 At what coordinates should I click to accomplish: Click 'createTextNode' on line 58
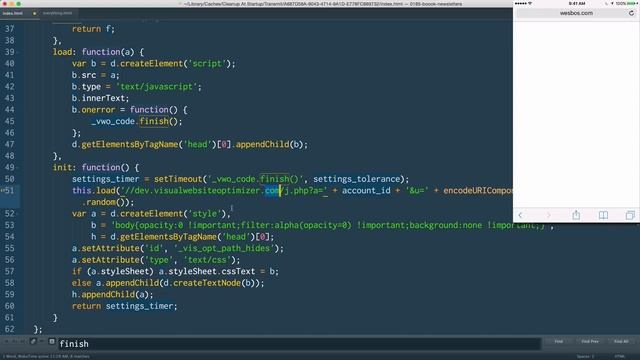click(207, 283)
